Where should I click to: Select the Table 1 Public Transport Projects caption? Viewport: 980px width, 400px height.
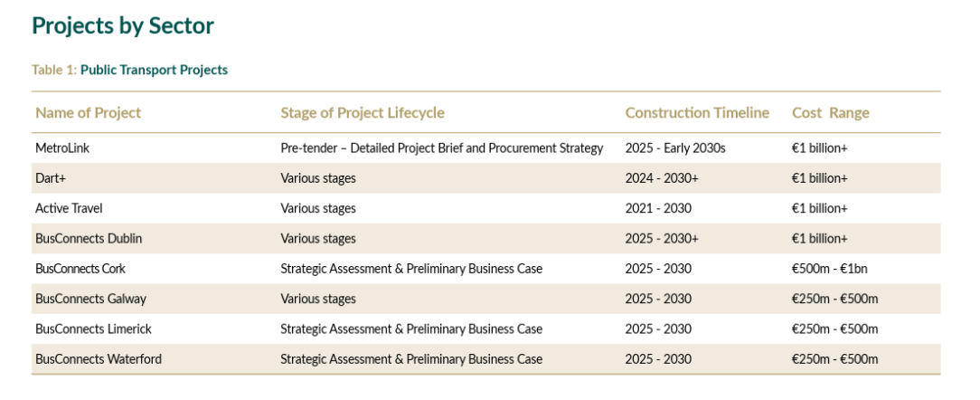(130, 70)
